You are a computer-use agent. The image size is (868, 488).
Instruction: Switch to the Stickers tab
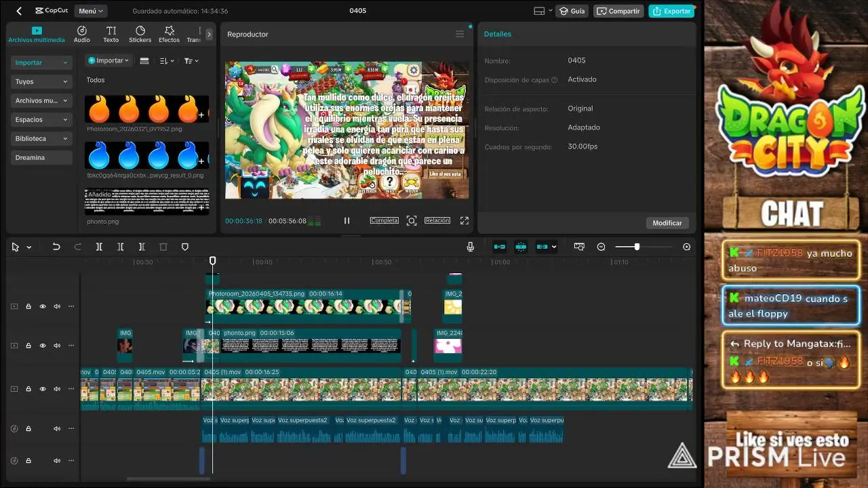[140, 34]
